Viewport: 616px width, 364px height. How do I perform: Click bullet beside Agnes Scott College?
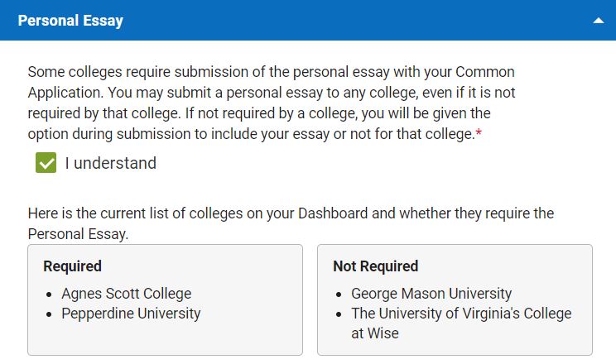pos(49,295)
